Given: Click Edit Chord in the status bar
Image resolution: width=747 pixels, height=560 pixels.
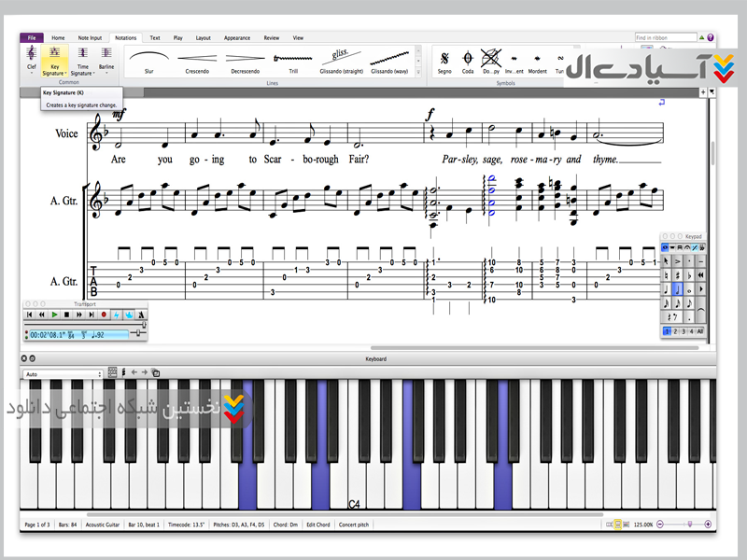Looking at the screenshot, I should pos(318,525).
